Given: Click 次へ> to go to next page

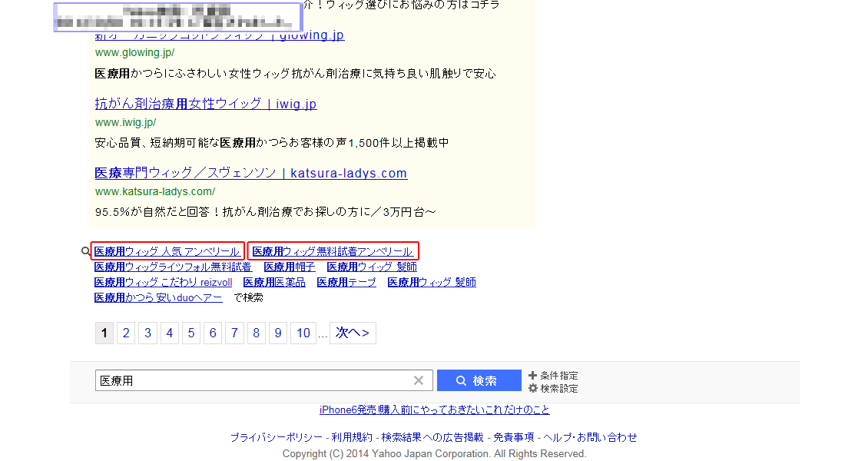Looking at the screenshot, I should click(353, 333).
